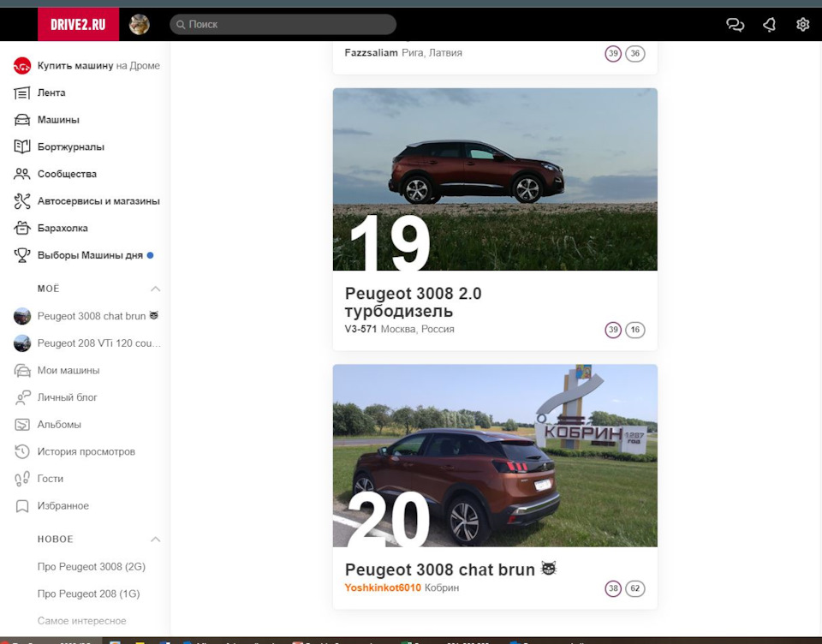Open settings gear icon in header
Viewport: 822px width, 644px height.
tap(802, 24)
